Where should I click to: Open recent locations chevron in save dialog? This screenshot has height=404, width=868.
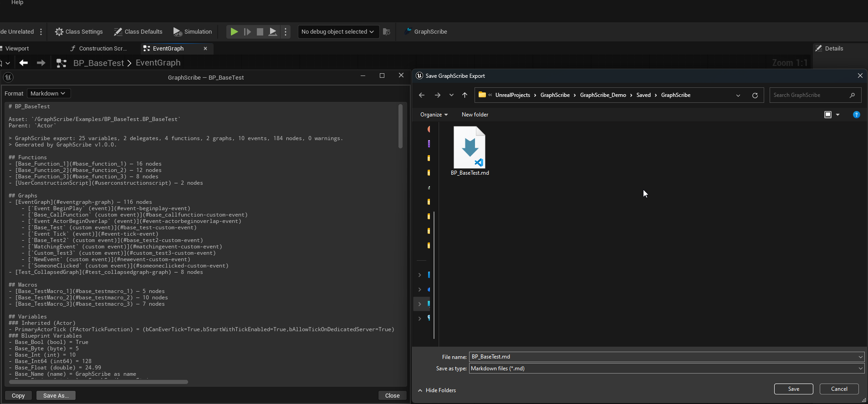click(x=451, y=95)
